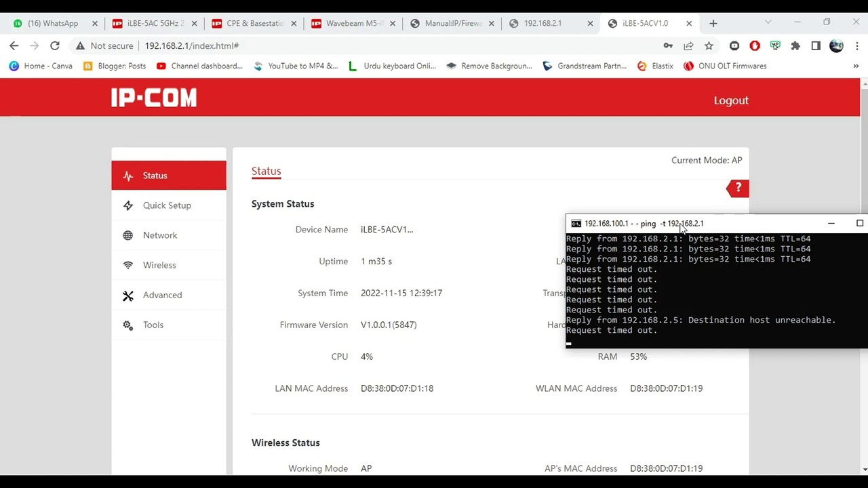Click the Status pulse icon
This screenshot has height=488, width=868.
[128, 176]
